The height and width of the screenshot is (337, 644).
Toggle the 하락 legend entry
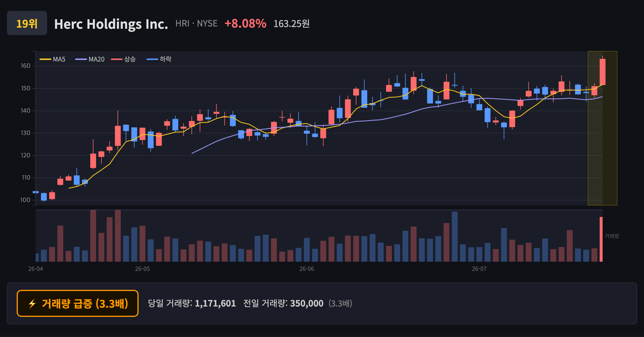(159, 59)
